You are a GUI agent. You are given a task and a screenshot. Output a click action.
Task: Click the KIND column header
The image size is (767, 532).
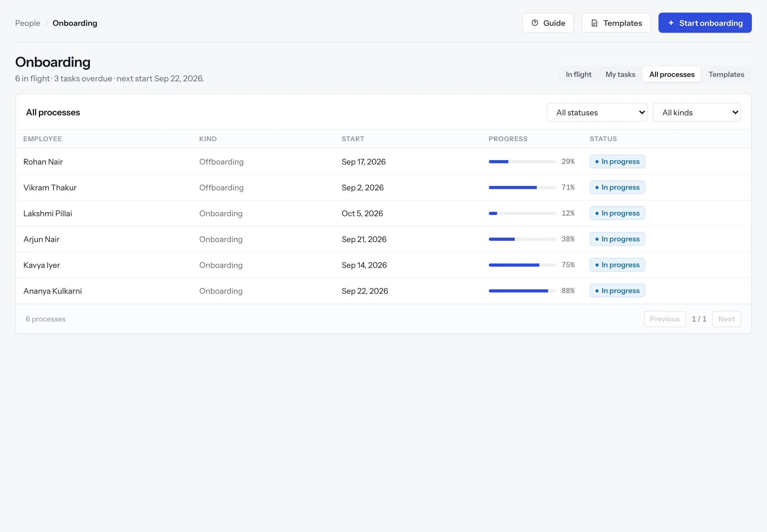[x=208, y=139]
